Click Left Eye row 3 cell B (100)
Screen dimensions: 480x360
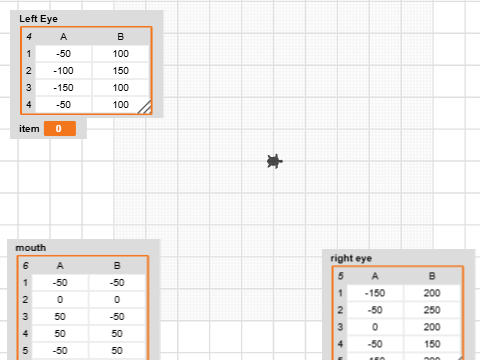[x=121, y=88]
